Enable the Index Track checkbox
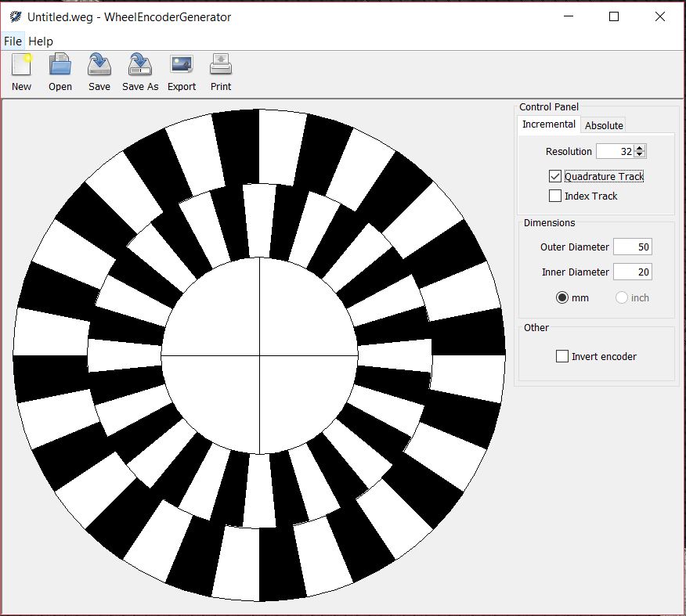Viewport: 686px width, 616px height. click(x=554, y=196)
